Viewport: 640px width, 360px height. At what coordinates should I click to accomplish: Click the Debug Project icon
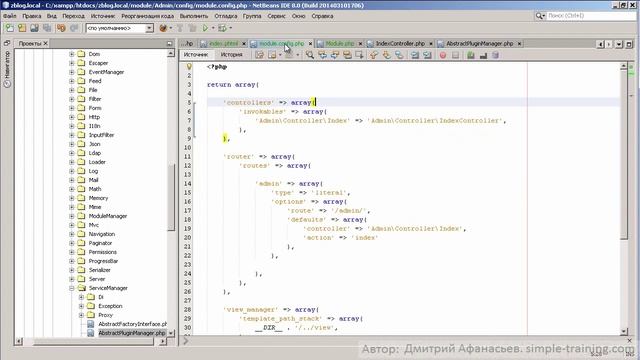pyautogui.click(x=222, y=28)
